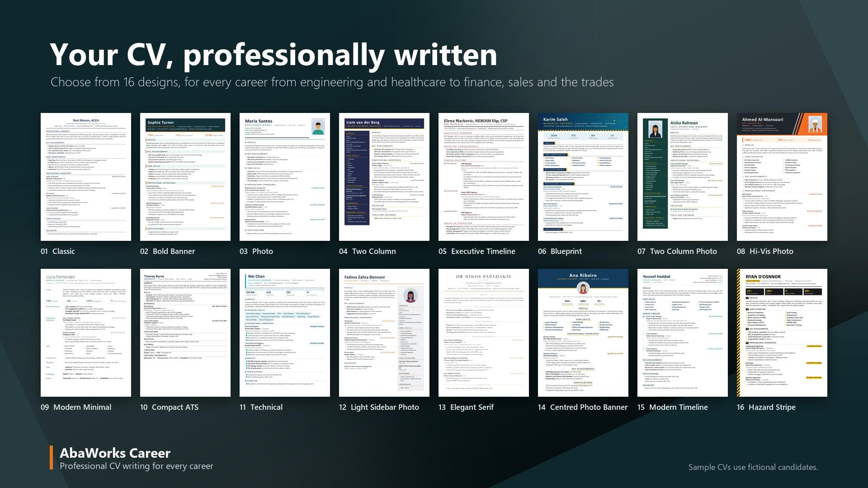Open the Modern Minimal CV of Lucia Fernandez
Viewport: 868px width, 488px height.
pos(86,333)
